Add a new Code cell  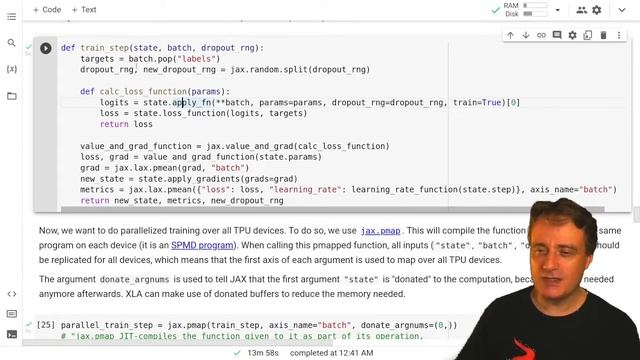coord(47,10)
